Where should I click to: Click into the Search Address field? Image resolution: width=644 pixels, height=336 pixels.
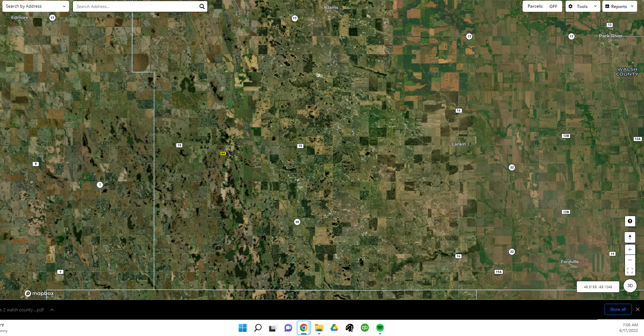click(135, 7)
